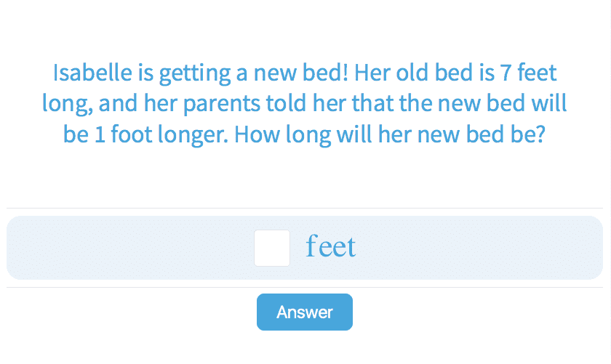
Task: Click the empty answer input box
Action: tap(272, 248)
